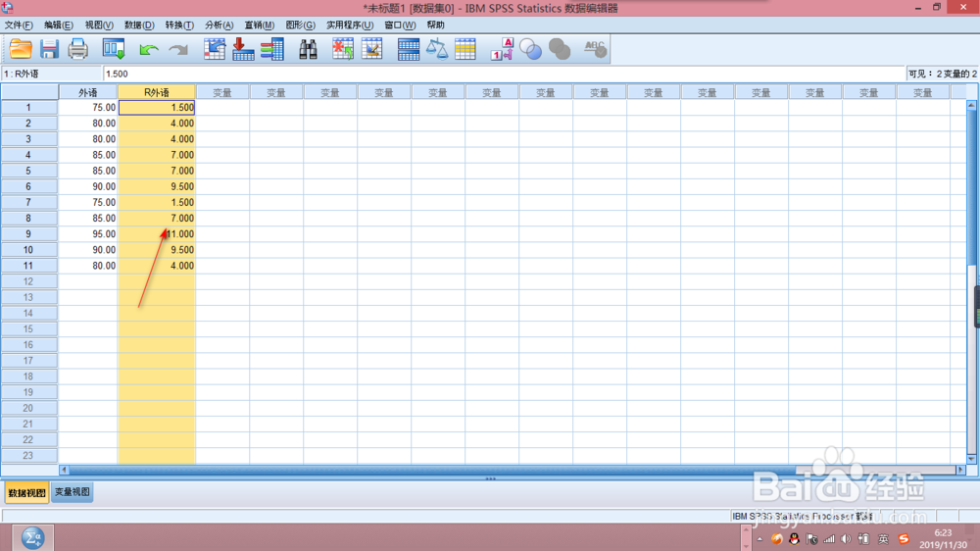
Task: Open the 文件(F) menu
Action: [19, 25]
